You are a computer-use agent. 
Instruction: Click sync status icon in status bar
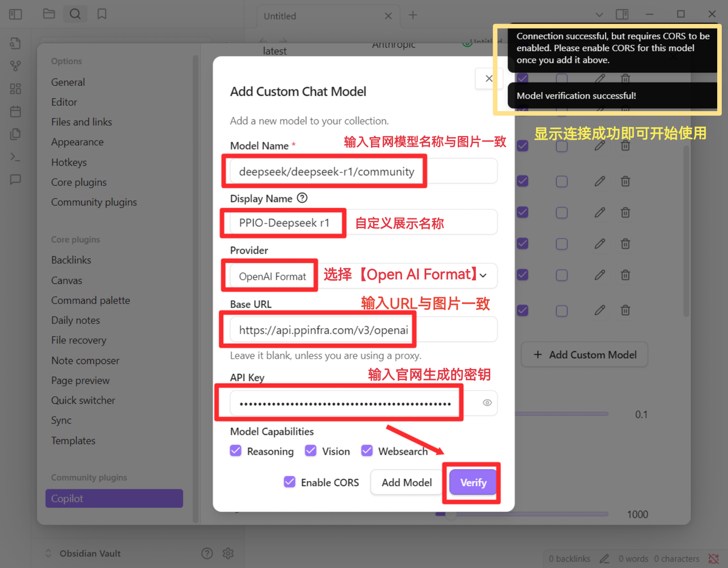tap(713, 559)
